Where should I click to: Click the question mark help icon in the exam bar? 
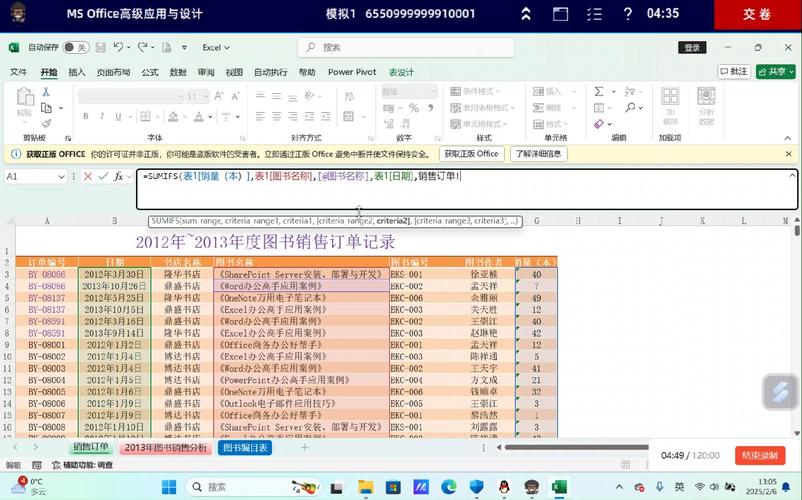point(628,14)
